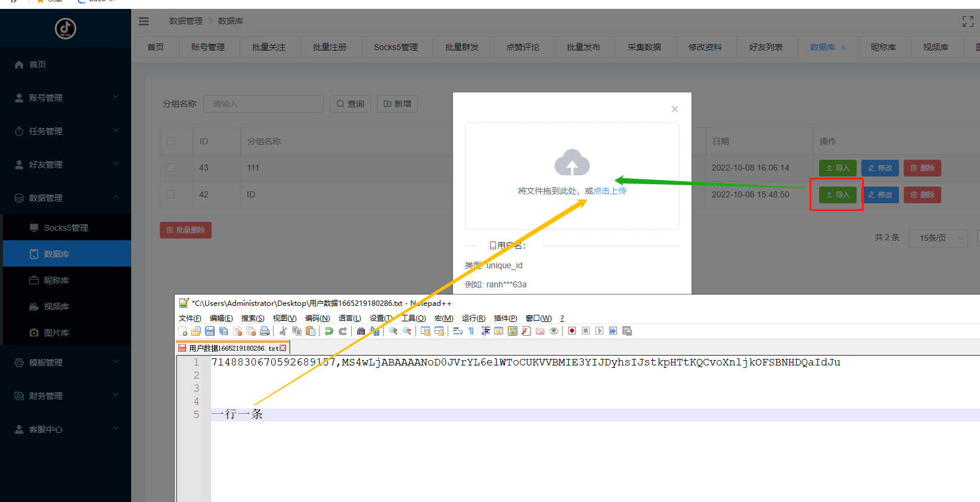Click the Notepad++ Save file icon
The height and width of the screenshot is (502, 980).
210,331
